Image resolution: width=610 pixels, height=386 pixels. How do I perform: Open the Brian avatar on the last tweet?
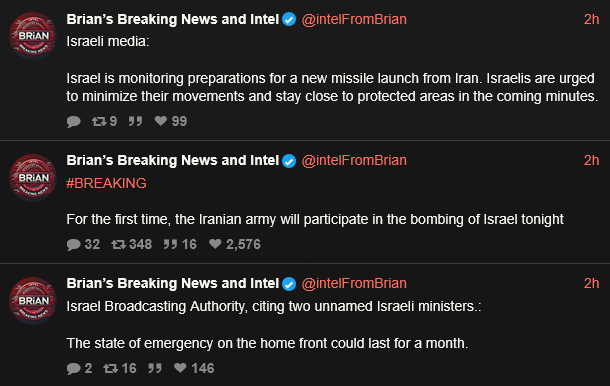click(33, 301)
